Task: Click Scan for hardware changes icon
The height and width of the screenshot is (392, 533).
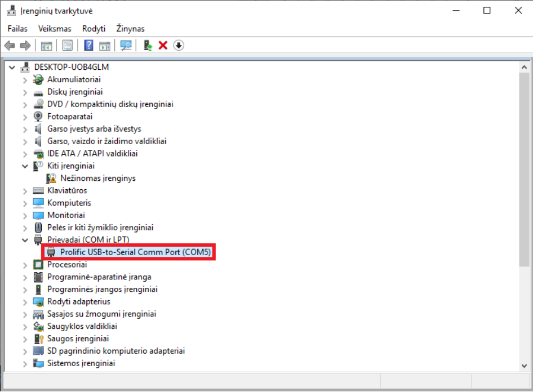Action: pos(126,46)
